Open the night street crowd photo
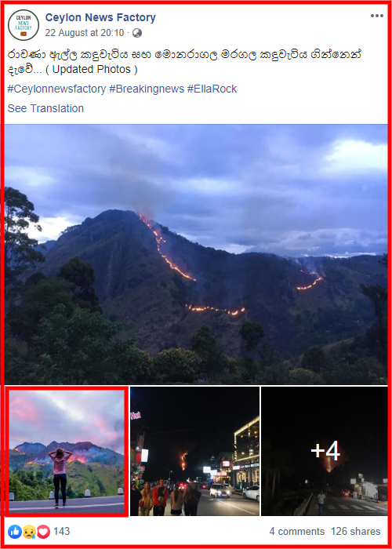This screenshot has height=549, width=392. click(x=194, y=451)
